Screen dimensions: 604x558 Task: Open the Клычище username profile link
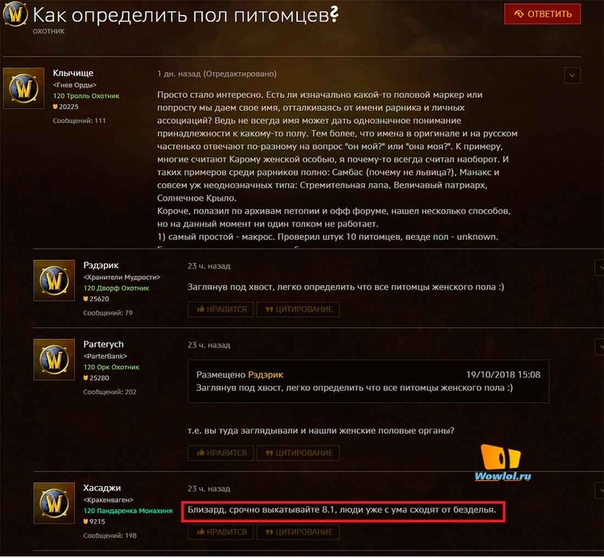73,73
